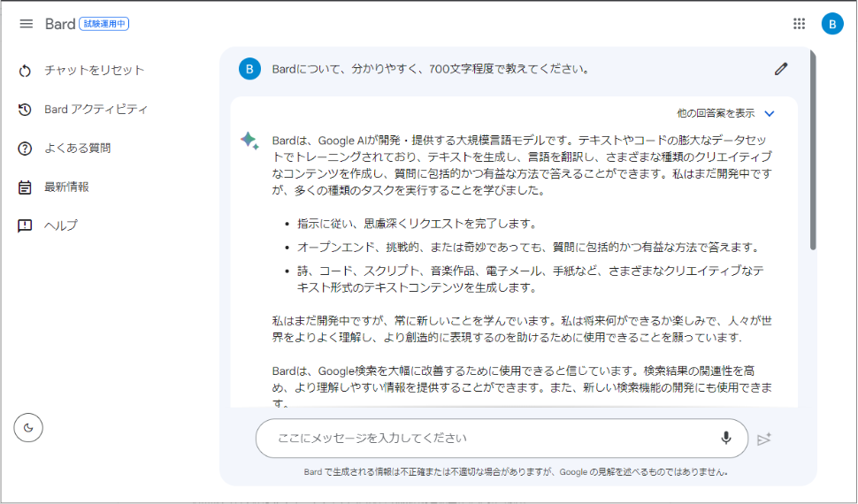The width and height of the screenshot is (858, 504).
Task: Click the updates calendar icon
Action: tap(25, 187)
